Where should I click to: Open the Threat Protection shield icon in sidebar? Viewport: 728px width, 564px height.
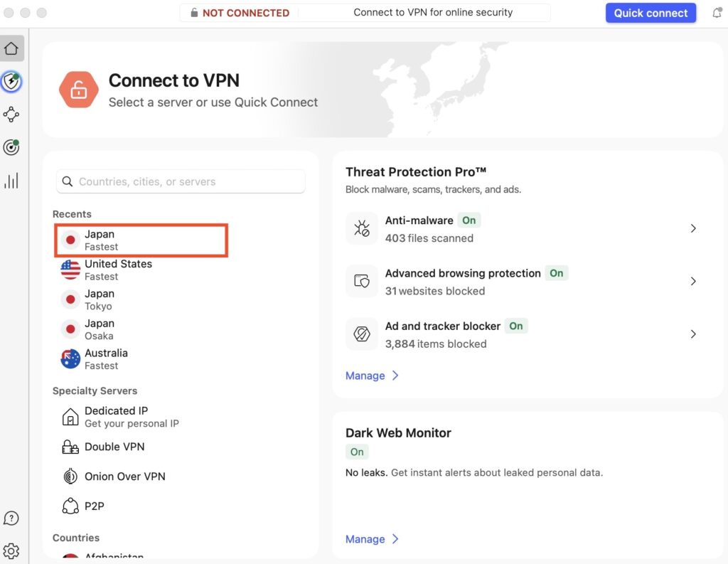11,82
